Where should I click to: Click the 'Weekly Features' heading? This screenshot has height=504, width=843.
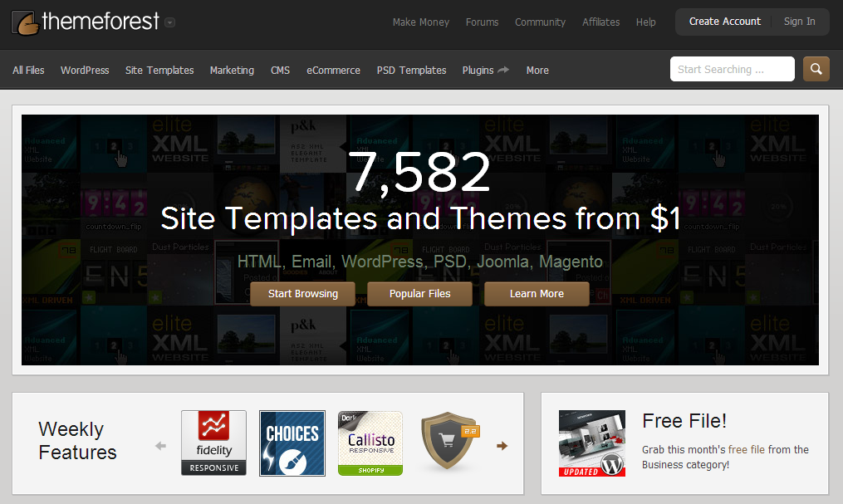point(77,441)
